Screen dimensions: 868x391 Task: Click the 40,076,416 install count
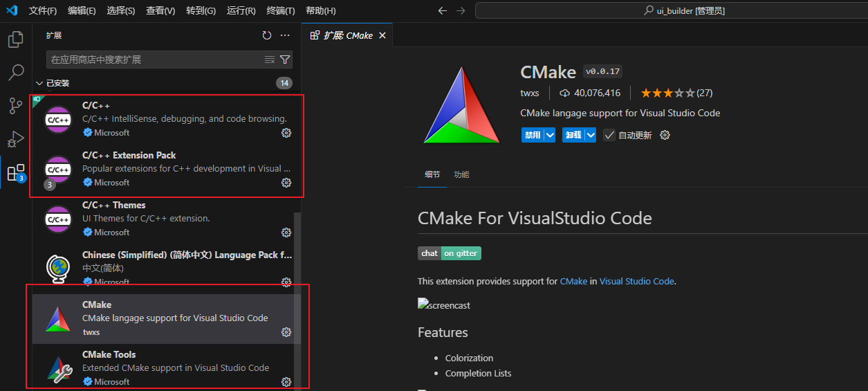point(590,93)
